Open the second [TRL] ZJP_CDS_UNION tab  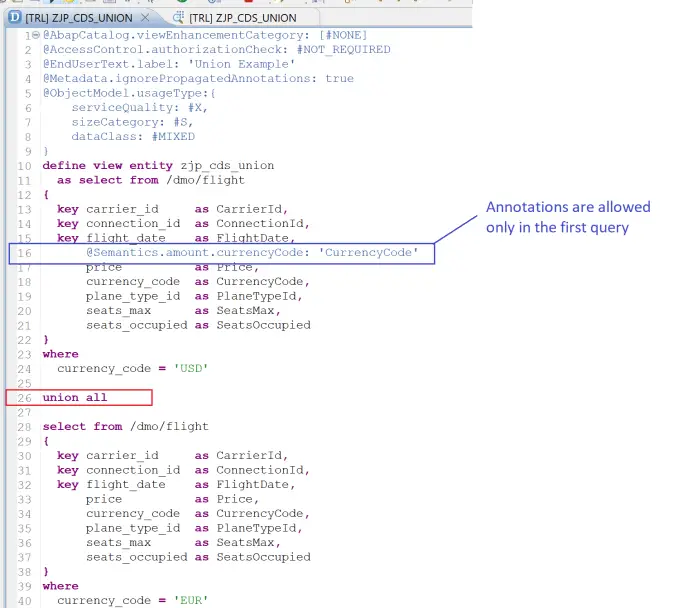click(x=243, y=18)
